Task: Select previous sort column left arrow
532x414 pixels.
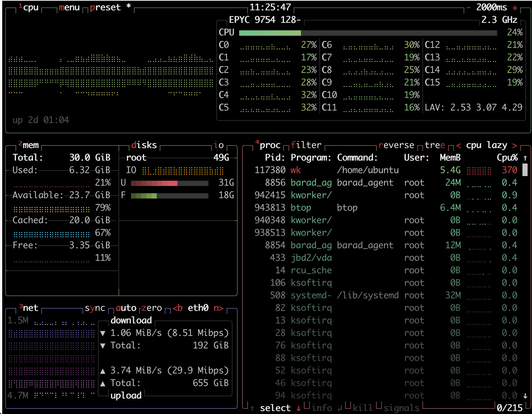Action: (x=458, y=145)
